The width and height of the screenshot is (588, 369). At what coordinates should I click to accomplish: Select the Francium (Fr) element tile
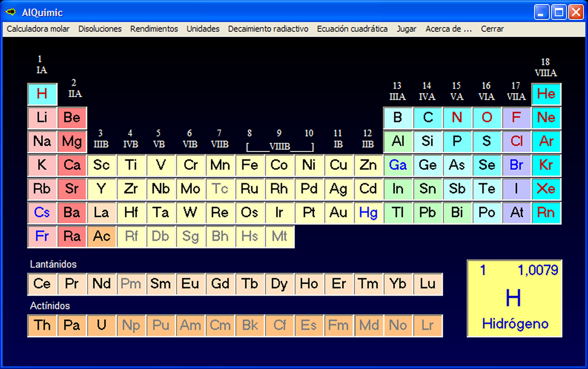coord(42,237)
